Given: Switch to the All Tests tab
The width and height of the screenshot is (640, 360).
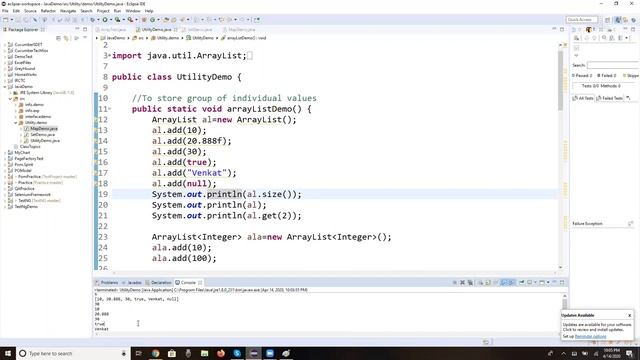Looking at the screenshot, I should [583, 98].
